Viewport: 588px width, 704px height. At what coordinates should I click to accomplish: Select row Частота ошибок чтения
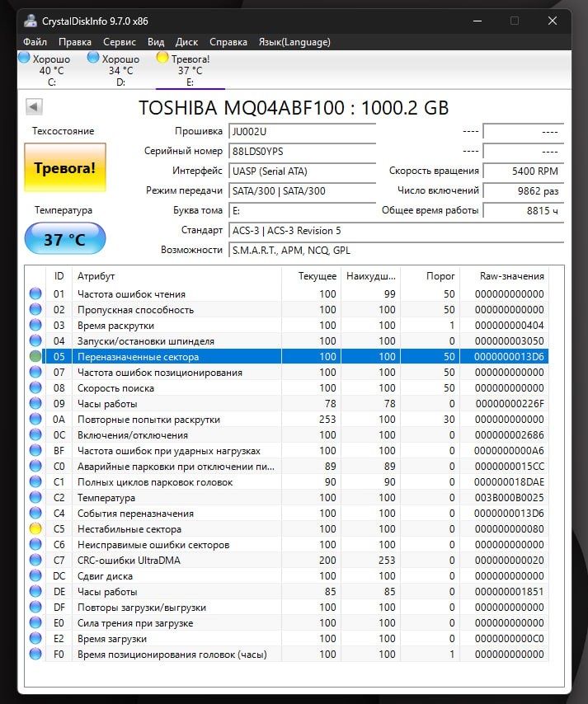coord(288,293)
